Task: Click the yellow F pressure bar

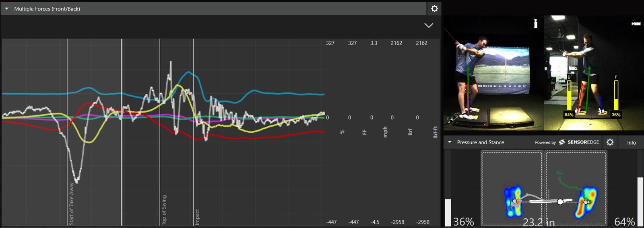Action: pyautogui.click(x=616, y=95)
